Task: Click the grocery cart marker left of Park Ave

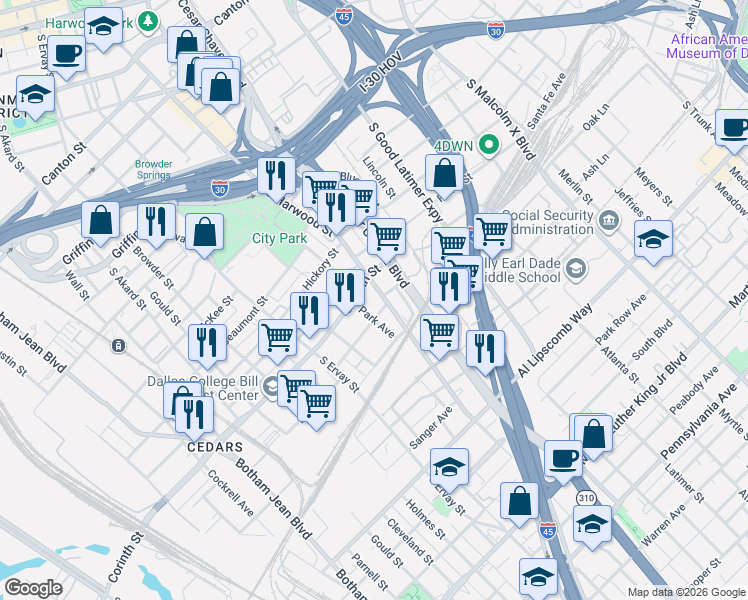Action: pyautogui.click(x=278, y=341)
